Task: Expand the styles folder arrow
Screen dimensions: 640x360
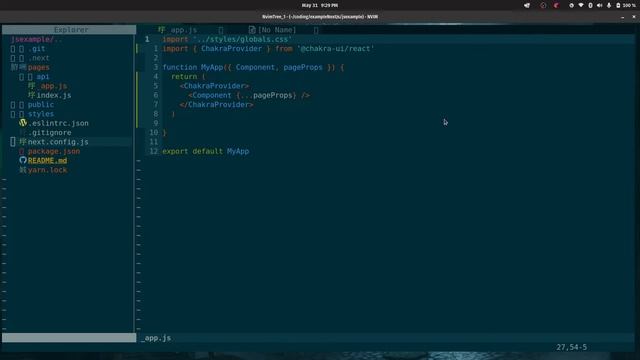Action: click(13, 114)
